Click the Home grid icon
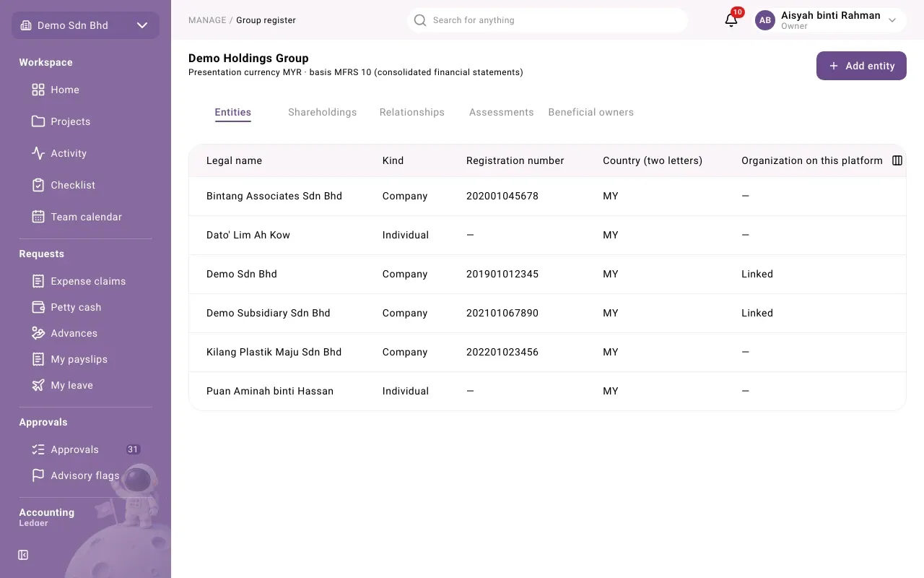The image size is (924, 578). tap(38, 90)
